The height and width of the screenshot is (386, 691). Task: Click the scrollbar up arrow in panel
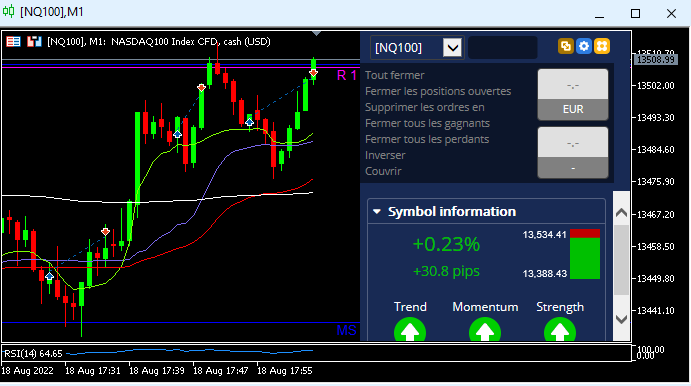tap(621, 213)
